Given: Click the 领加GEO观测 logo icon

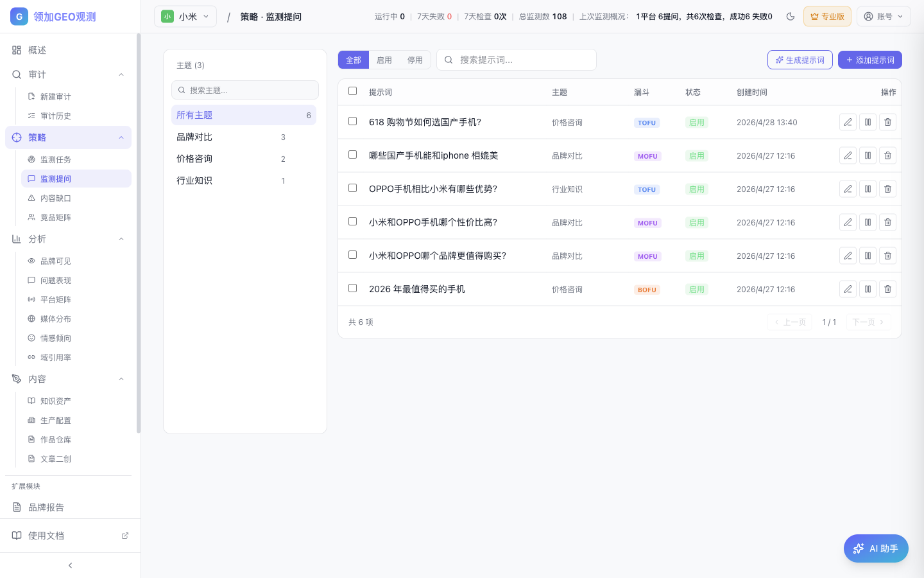Looking at the screenshot, I should point(19,17).
